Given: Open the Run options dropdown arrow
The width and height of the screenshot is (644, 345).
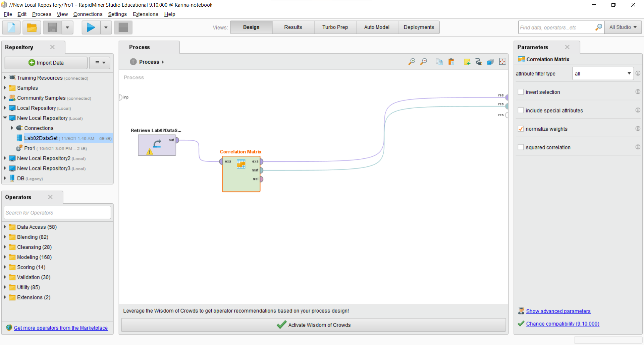Looking at the screenshot, I should tap(106, 27).
